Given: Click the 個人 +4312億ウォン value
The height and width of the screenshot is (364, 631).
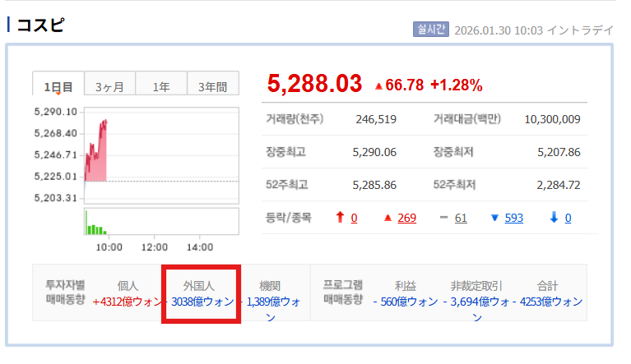Looking at the screenshot, I should [x=128, y=302].
